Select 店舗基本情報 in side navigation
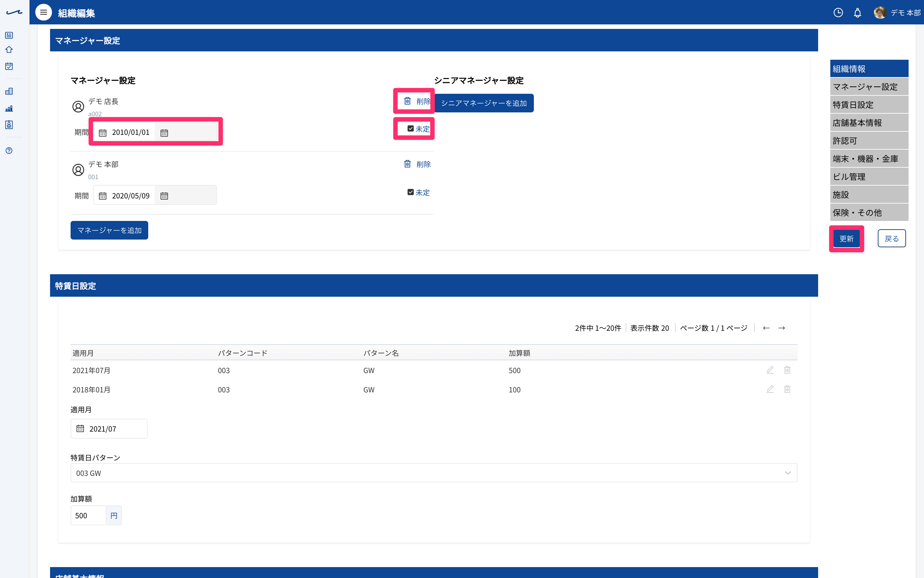The height and width of the screenshot is (578, 924). point(869,122)
